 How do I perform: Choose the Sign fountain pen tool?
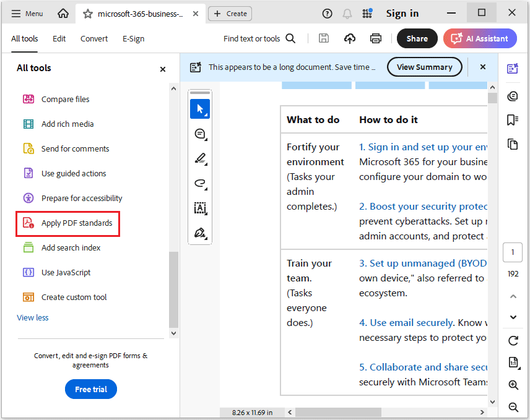tap(200, 233)
